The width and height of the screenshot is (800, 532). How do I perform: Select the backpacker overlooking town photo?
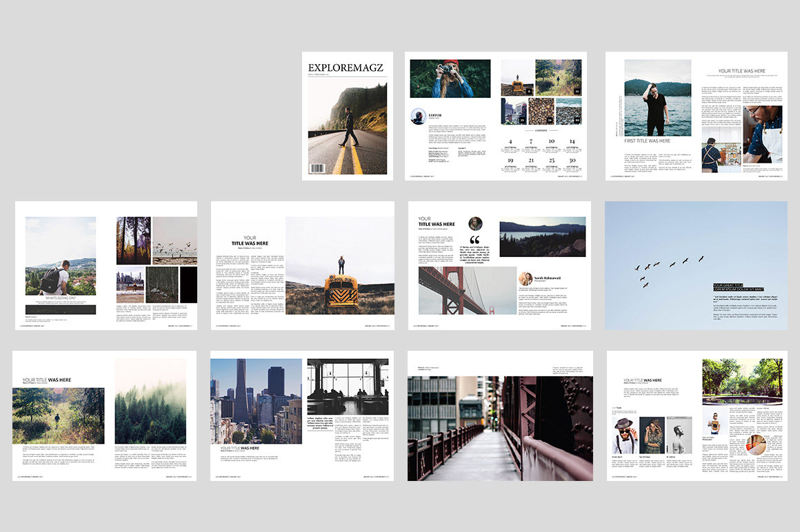click(x=61, y=256)
